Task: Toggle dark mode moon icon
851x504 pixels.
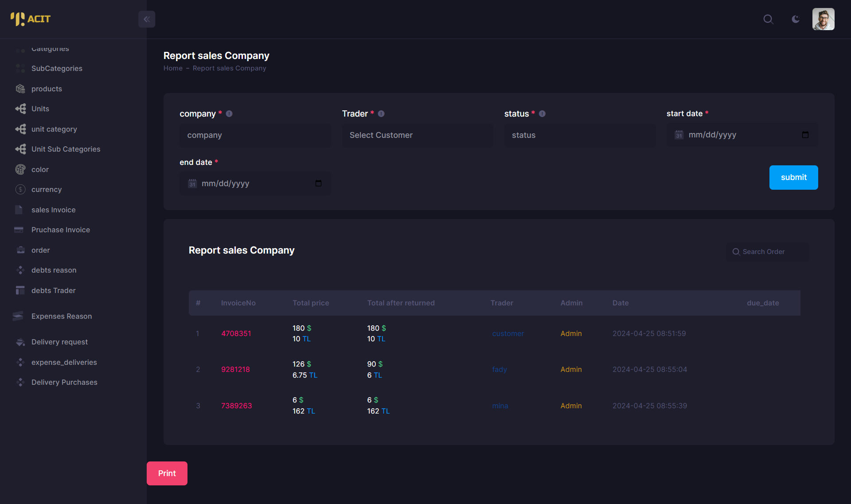Action: coord(796,19)
